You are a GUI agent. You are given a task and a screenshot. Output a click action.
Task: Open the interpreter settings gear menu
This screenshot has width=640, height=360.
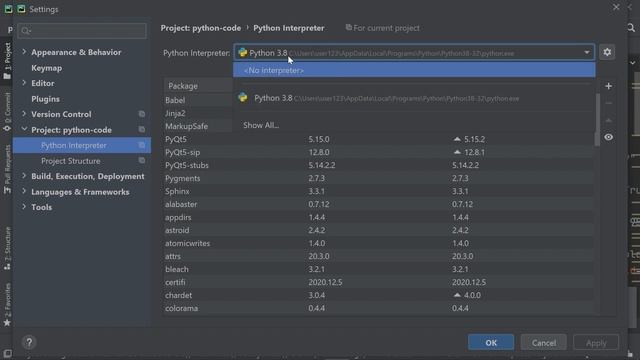pyautogui.click(x=607, y=52)
